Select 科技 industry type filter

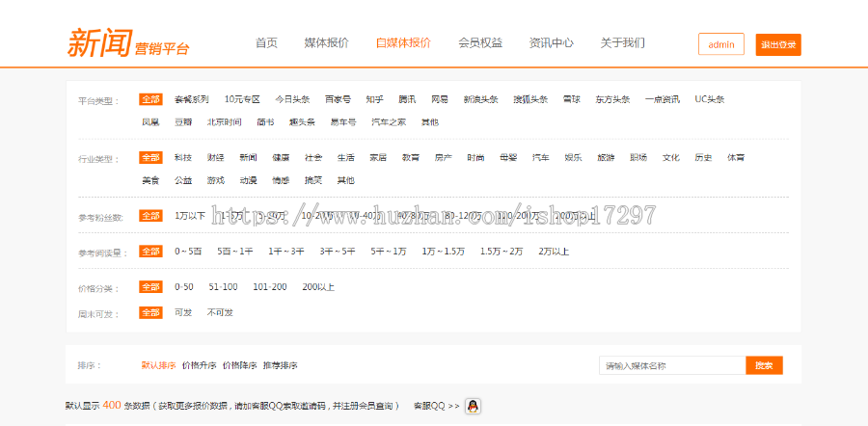pyautogui.click(x=183, y=157)
